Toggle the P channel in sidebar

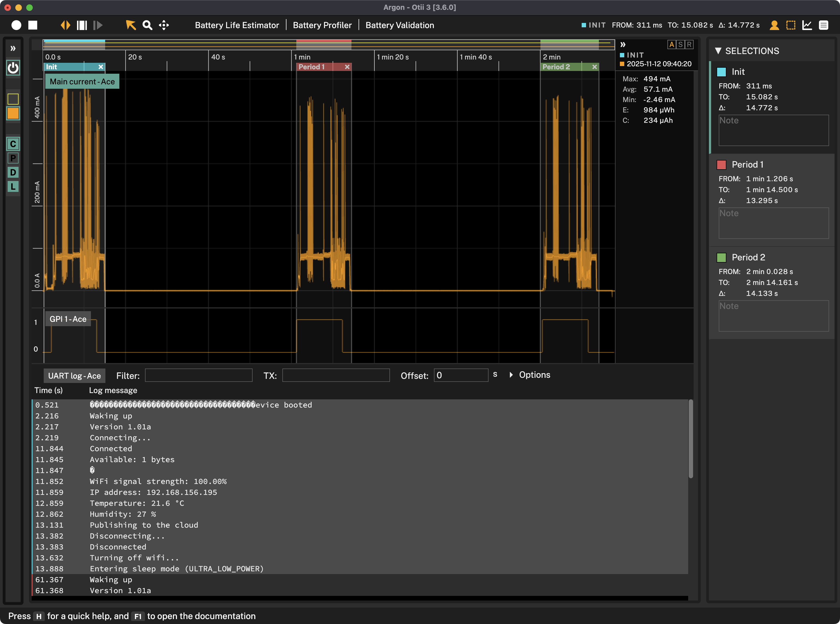[x=13, y=158]
